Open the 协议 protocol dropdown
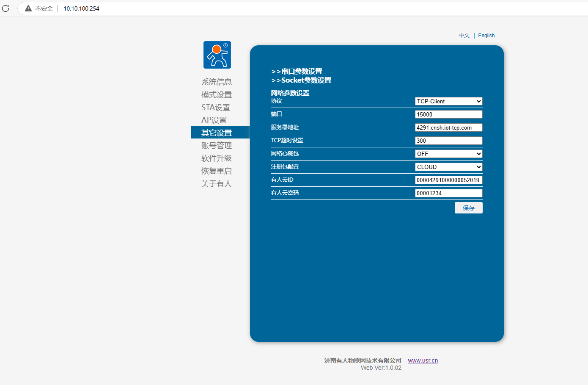Image resolution: width=588 pixels, height=385 pixels. pos(448,101)
